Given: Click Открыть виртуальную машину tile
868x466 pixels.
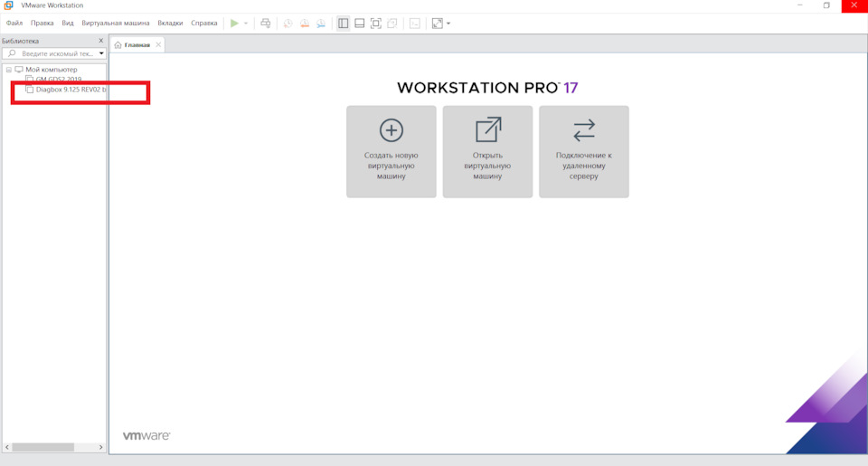Looking at the screenshot, I should tap(487, 152).
